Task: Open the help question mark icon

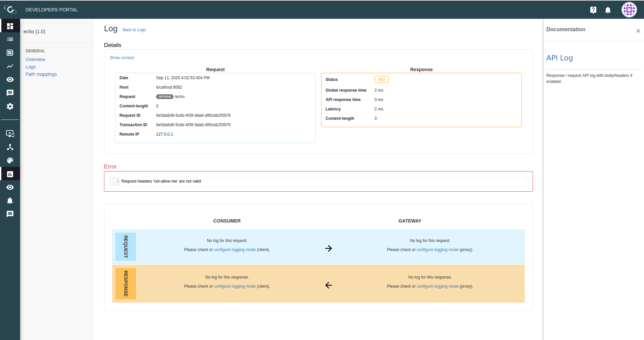Action: click(593, 10)
